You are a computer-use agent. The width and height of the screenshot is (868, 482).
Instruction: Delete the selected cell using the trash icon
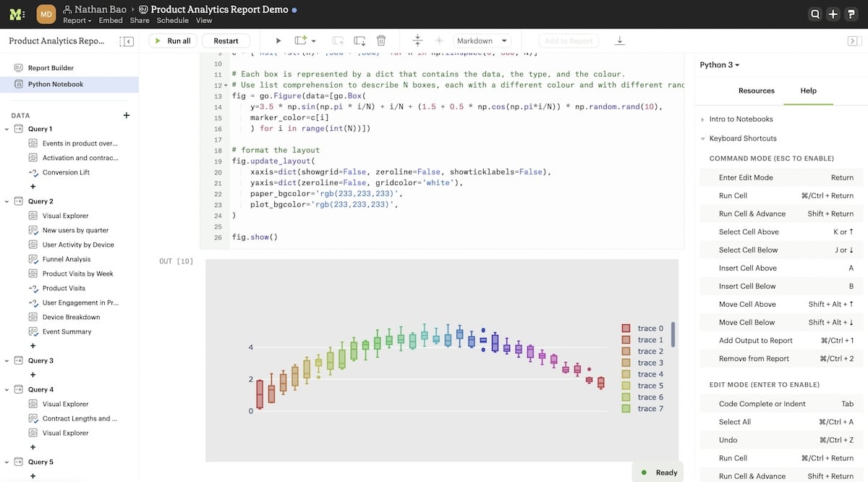(x=381, y=41)
